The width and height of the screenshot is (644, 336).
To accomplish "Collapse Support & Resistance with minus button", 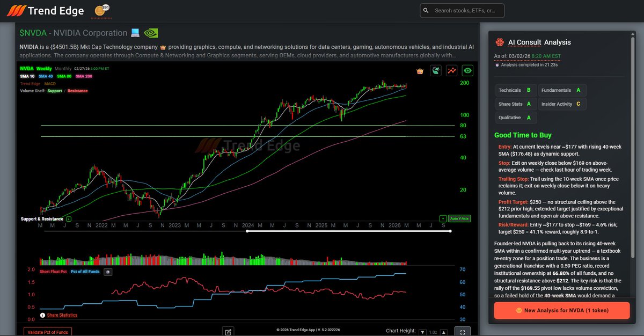I will coord(68,219).
